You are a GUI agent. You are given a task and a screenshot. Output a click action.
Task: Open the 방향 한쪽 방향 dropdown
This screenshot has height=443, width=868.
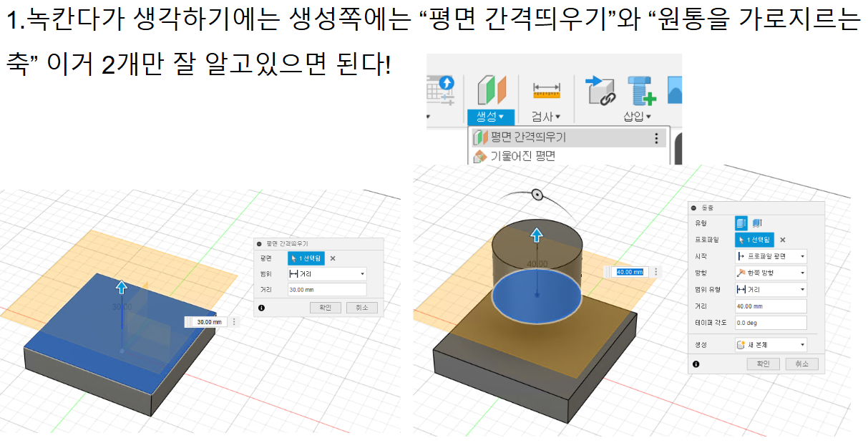(771, 273)
